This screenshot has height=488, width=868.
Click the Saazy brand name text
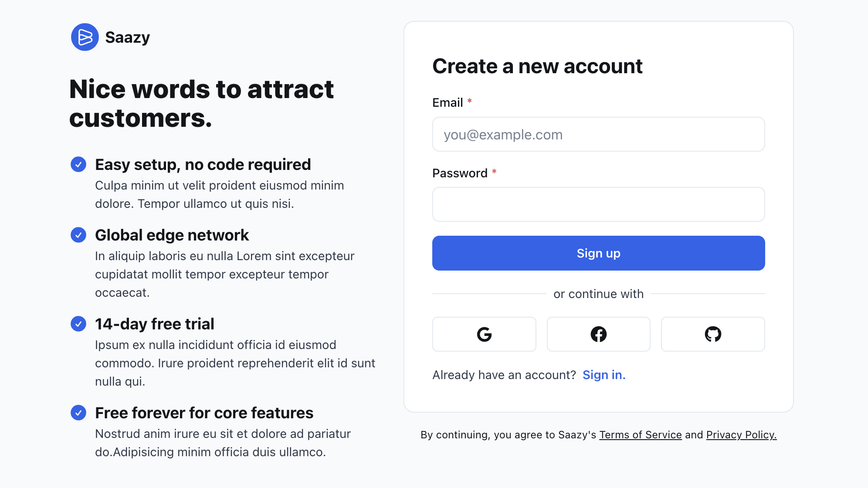127,37
